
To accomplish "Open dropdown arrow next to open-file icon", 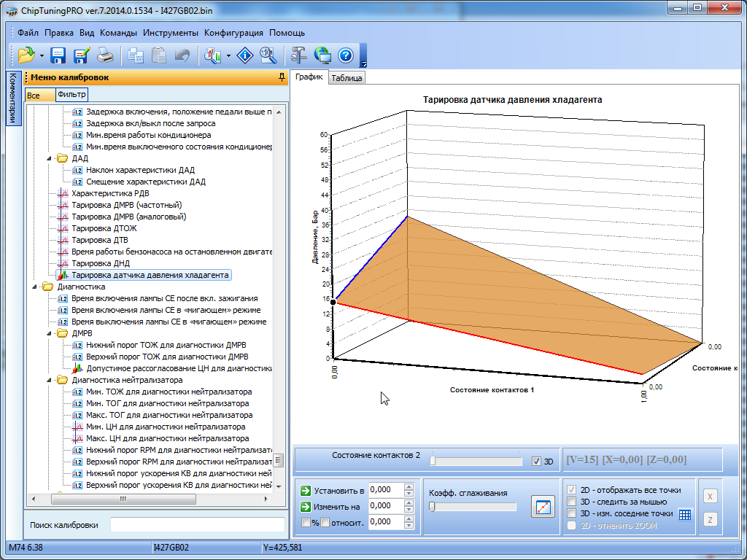I will tap(42, 55).
